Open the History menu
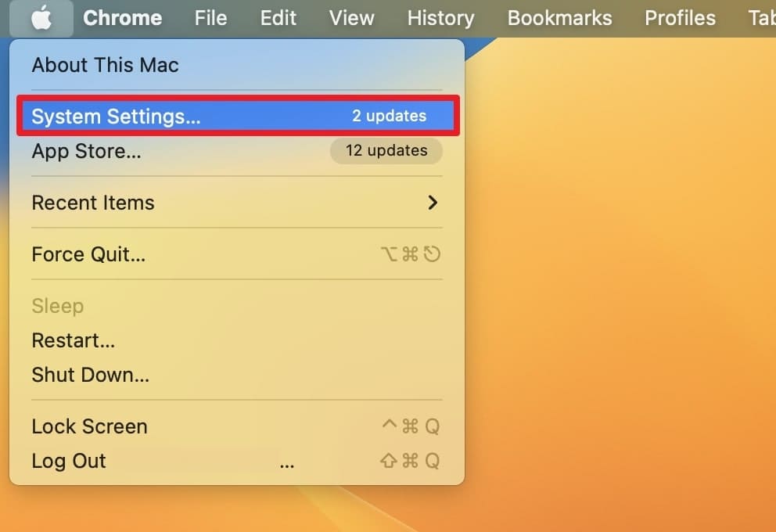Image resolution: width=776 pixels, height=532 pixels. [x=440, y=18]
